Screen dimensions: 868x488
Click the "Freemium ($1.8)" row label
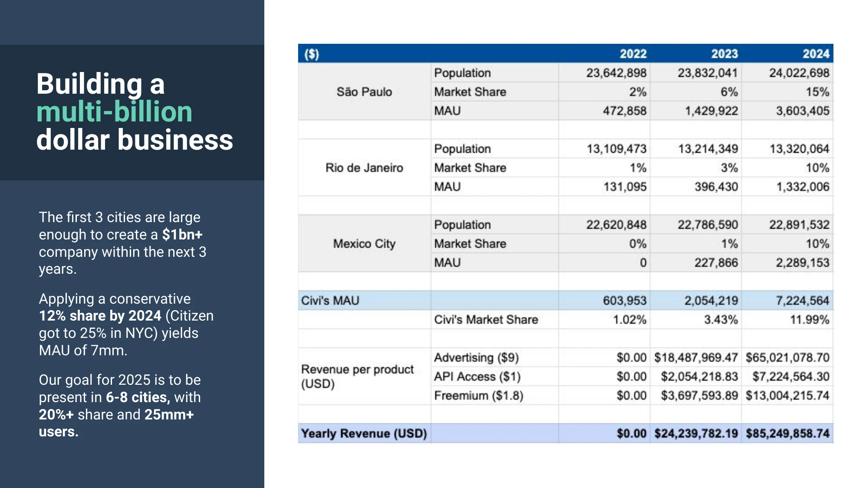(479, 396)
